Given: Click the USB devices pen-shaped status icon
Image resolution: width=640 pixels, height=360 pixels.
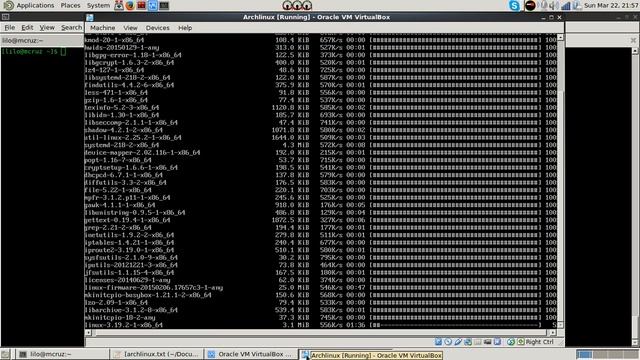Looking at the screenshot, I should click(x=458, y=342).
